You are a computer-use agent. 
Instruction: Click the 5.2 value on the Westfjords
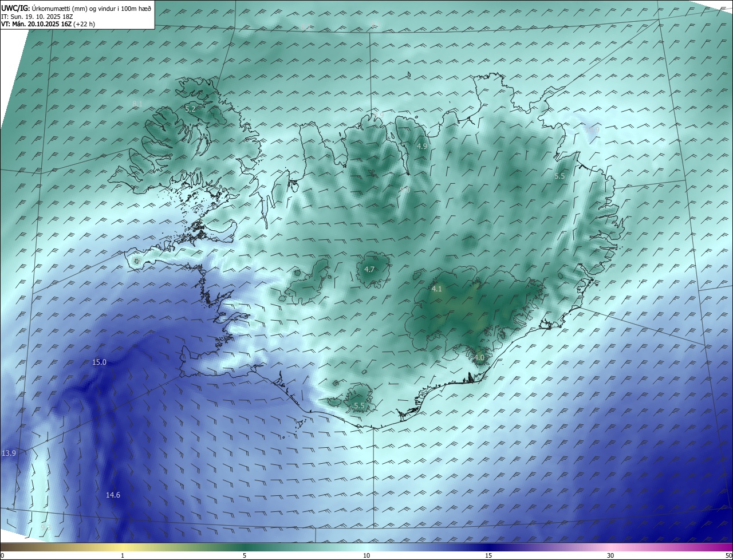coord(191,108)
